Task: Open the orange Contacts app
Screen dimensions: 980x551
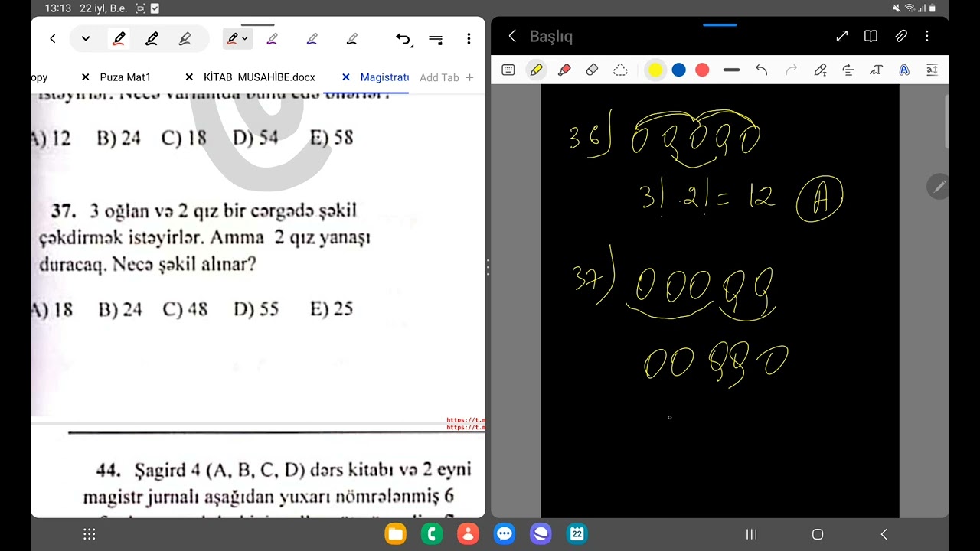Action: (468, 534)
